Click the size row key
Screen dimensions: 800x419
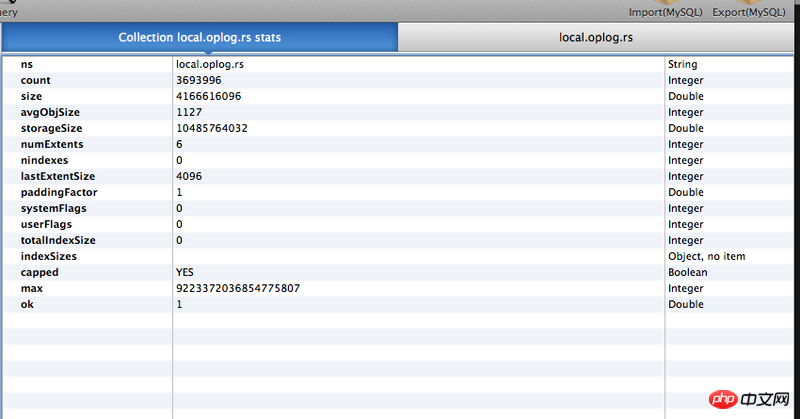[x=31, y=96]
